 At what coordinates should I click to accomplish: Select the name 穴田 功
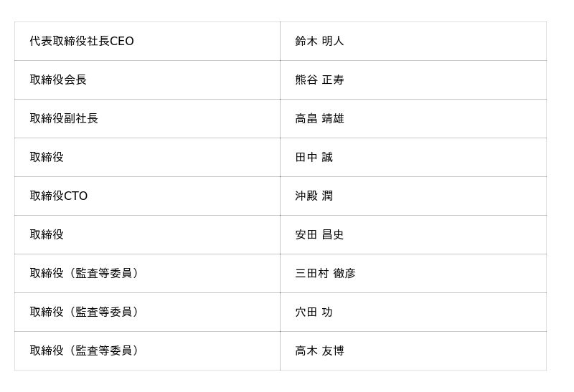[314, 312]
